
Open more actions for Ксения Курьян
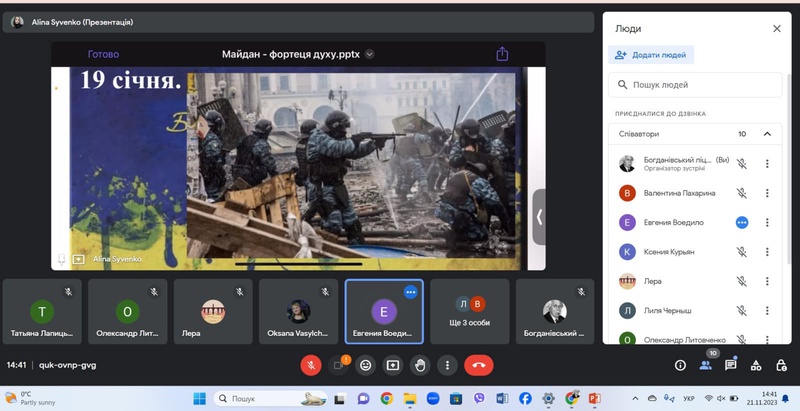coord(767,252)
